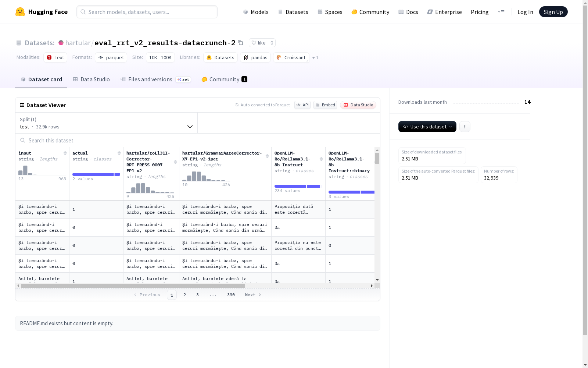This screenshot has height=368, width=588.
Task: Go to the Next page of rows
Action: [x=253, y=295]
